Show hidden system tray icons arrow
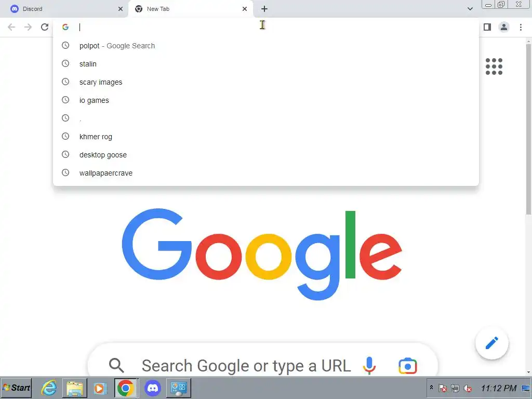Viewport: 532px width, 399px height. pyautogui.click(x=431, y=387)
